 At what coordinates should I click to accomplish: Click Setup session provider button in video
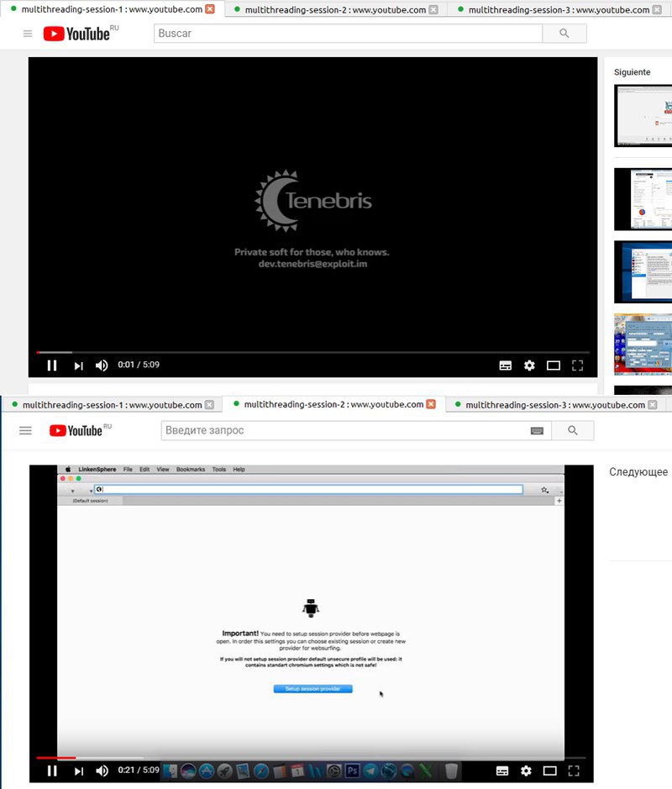(x=312, y=689)
